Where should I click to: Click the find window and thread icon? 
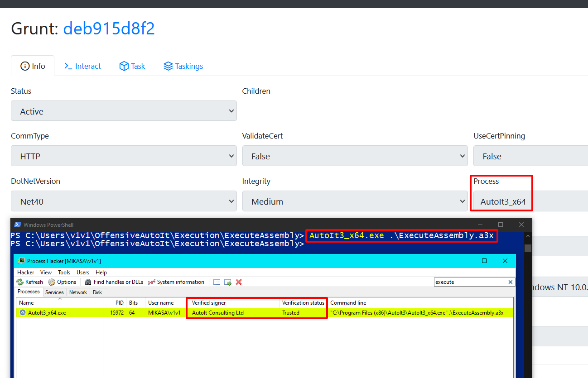pyautogui.click(x=228, y=282)
